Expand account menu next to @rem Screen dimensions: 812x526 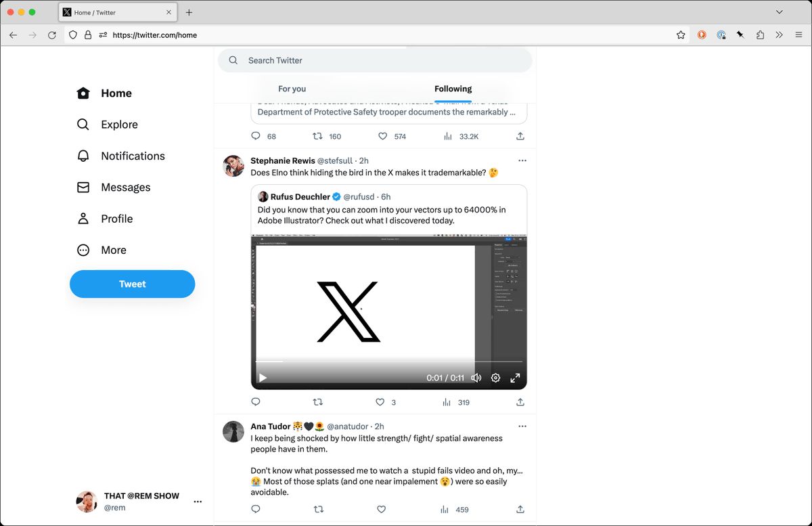click(x=198, y=502)
